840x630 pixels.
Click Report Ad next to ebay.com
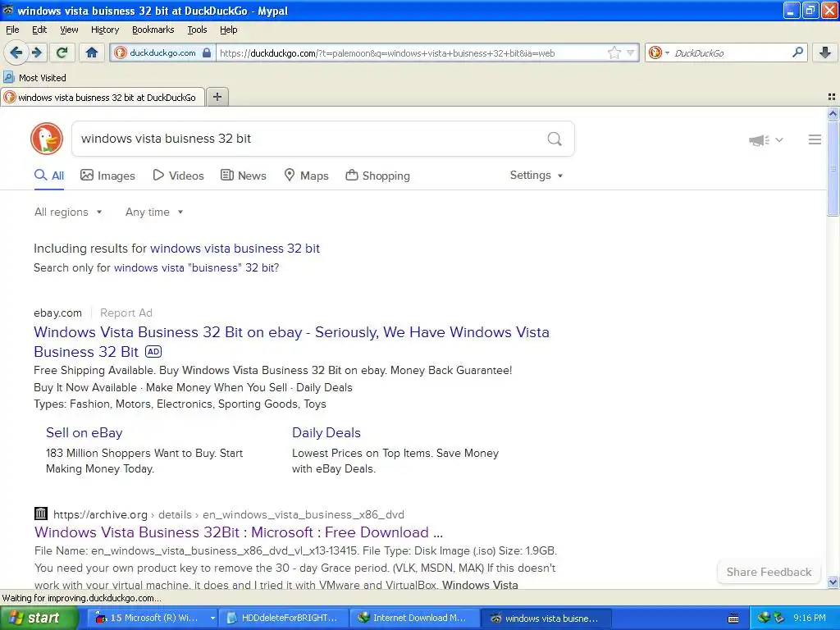click(126, 313)
